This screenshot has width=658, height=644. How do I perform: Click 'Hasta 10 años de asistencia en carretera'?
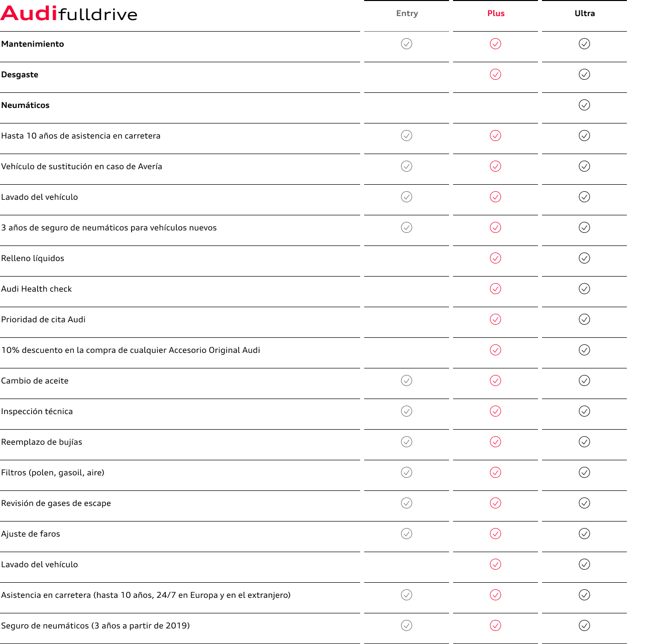[81, 136]
